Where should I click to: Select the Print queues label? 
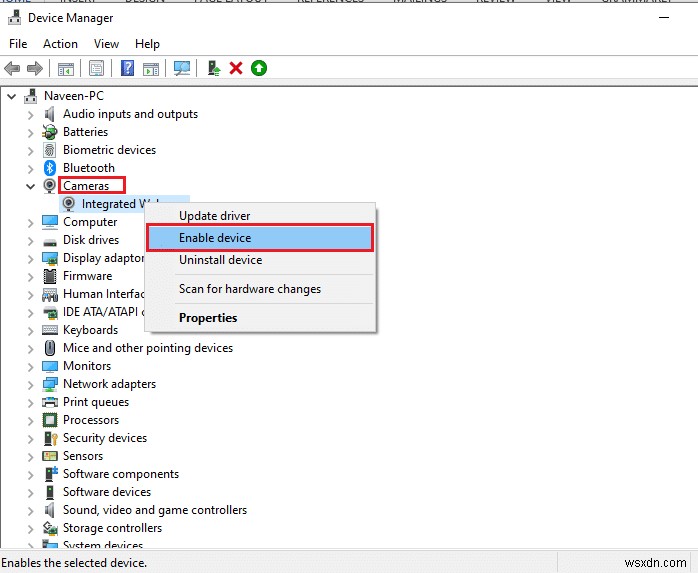(x=96, y=402)
